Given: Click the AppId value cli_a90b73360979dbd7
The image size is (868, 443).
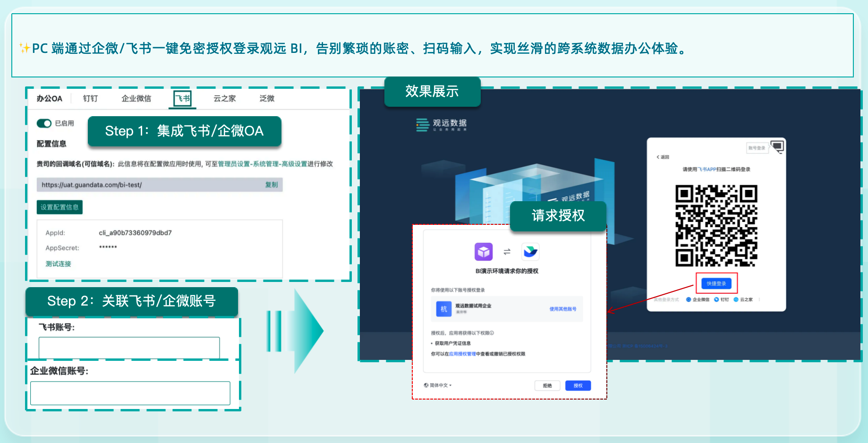Looking at the screenshot, I should point(135,233).
